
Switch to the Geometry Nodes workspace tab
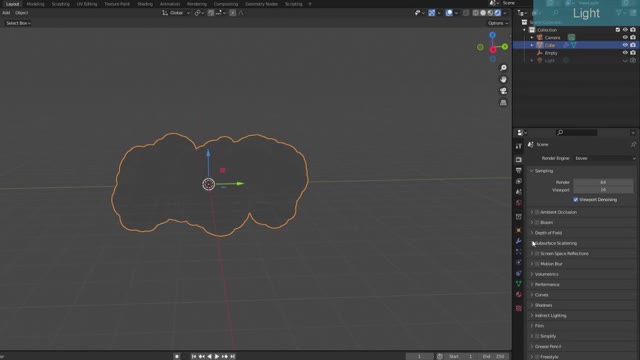261,4
